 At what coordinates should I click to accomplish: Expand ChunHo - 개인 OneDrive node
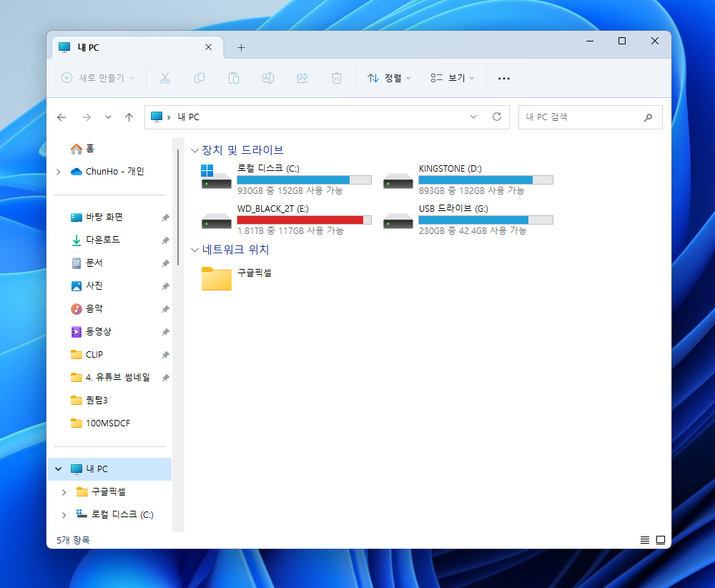click(x=59, y=172)
